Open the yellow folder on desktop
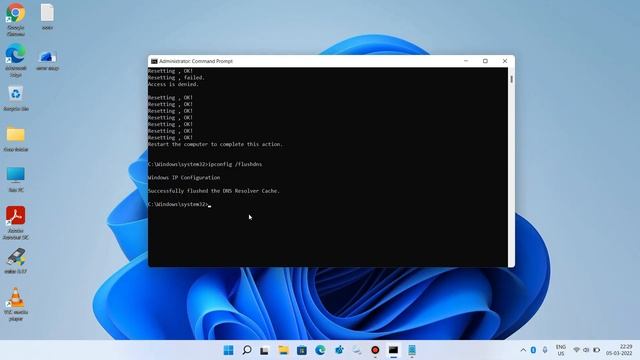640x360 pixels. pyautogui.click(x=16, y=139)
